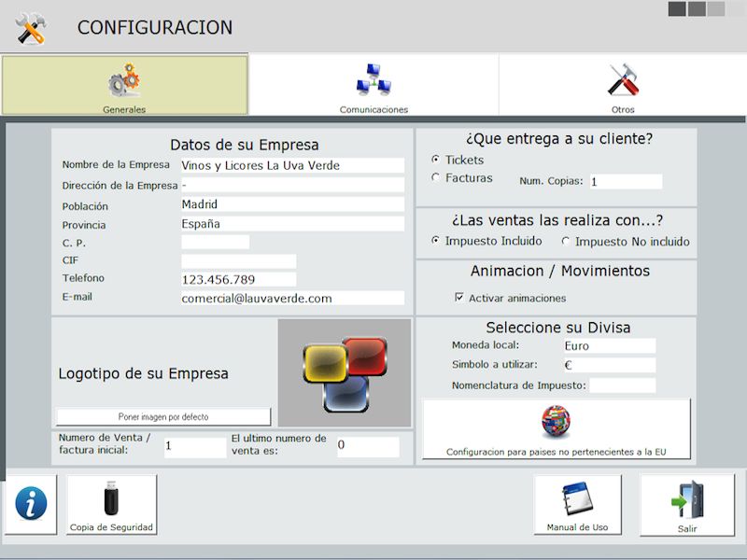Click the Nombre de la Empresa field
The image size is (747, 560).
pos(292,165)
